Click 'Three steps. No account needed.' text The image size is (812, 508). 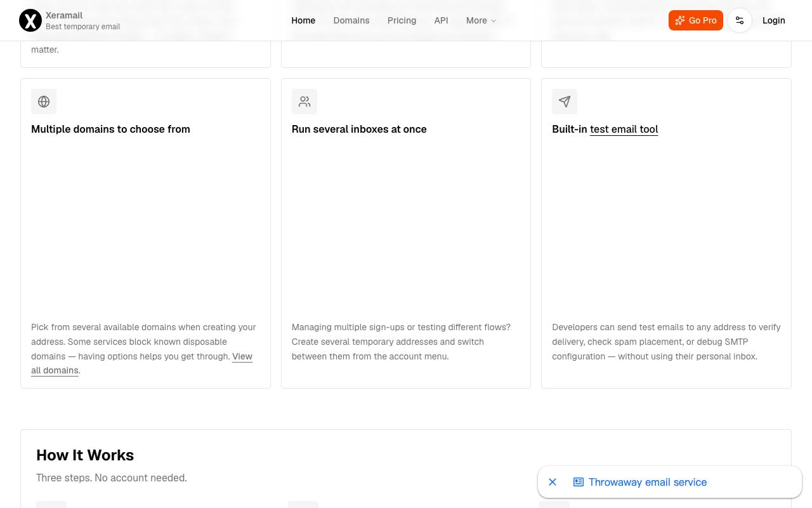click(112, 478)
